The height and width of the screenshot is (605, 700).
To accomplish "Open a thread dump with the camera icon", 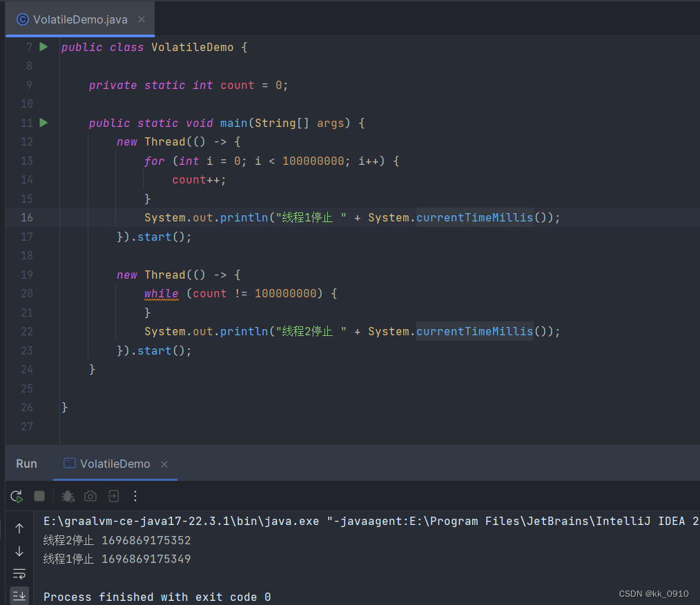I will pyautogui.click(x=90, y=496).
